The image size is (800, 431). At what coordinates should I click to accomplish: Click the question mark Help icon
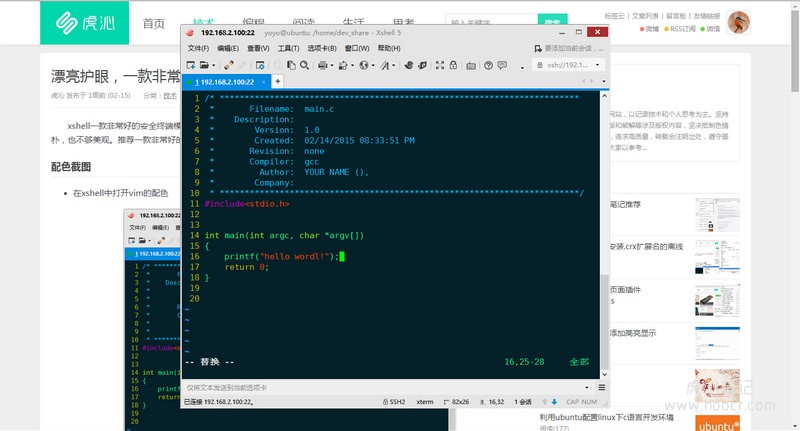[489, 65]
